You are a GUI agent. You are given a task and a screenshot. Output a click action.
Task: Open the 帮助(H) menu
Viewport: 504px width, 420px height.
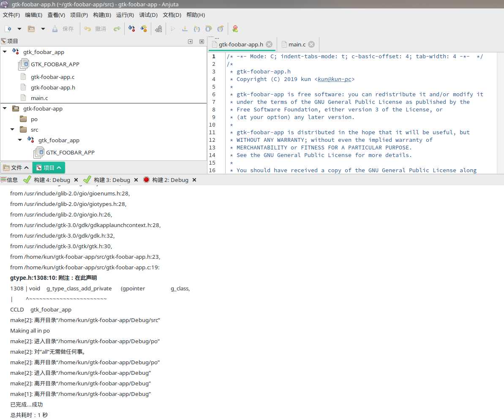[196, 15]
